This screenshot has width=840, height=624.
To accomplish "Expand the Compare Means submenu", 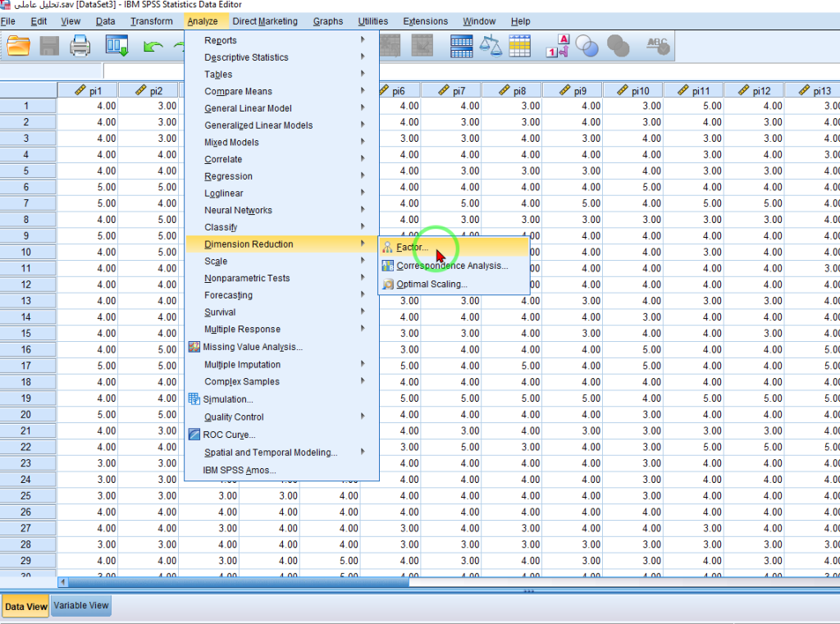I will click(x=238, y=92).
